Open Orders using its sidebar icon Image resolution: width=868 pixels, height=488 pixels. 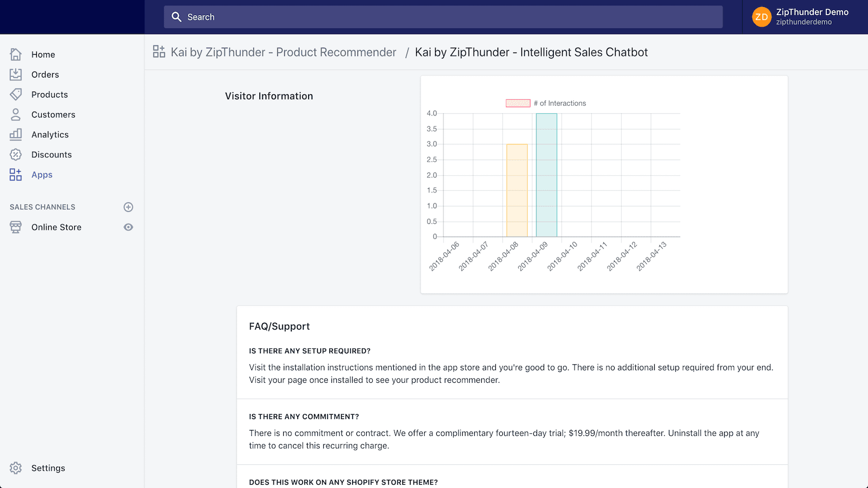16,74
